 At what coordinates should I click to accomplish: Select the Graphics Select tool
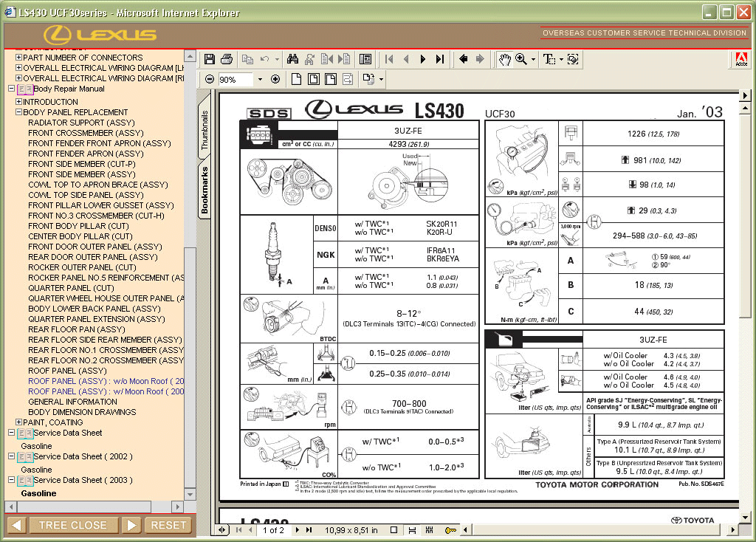point(573,59)
